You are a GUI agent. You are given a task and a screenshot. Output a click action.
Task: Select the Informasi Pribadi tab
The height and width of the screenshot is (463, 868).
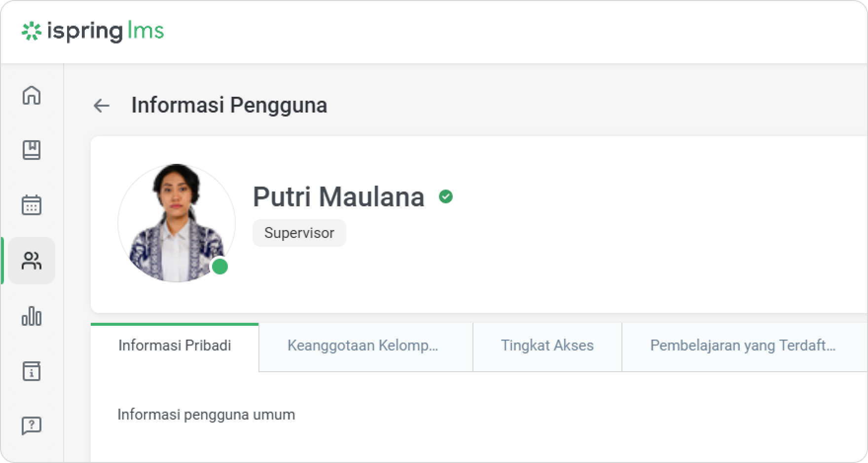click(x=175, y=346)
